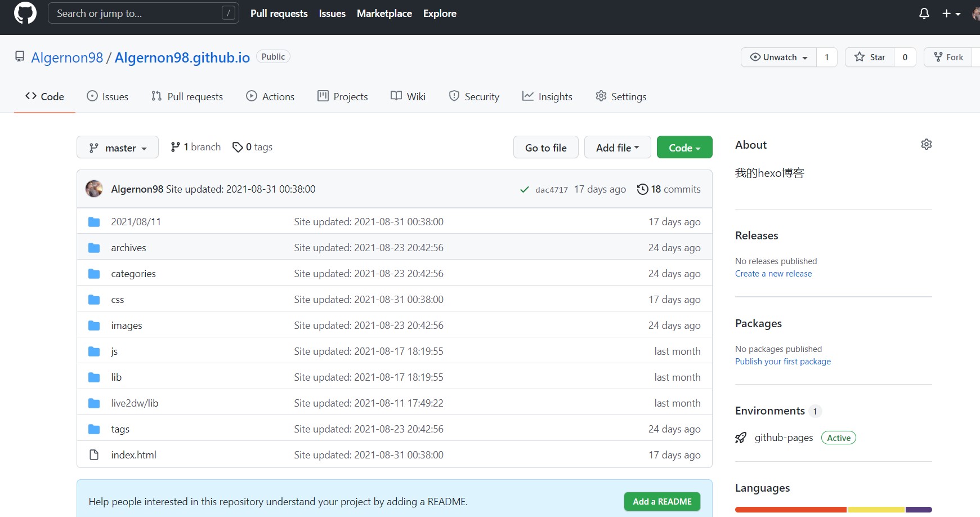The width and height of the screenshot is (980, 517).
Task: Star this repository
Action: click(x=870, y=57)
